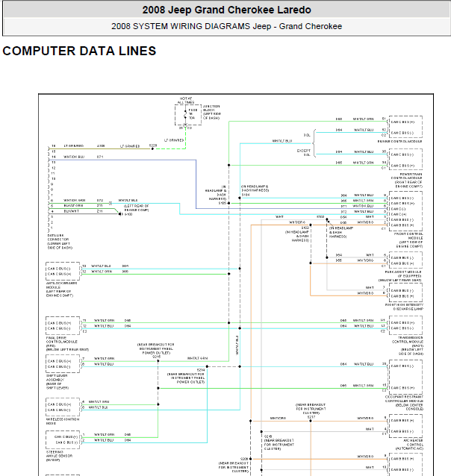Viewport: 451px width, 476px height.
Task: Select the 'PARK ASSIST MODULE' label
Action: pyautogui.click(x=403, y=272)
